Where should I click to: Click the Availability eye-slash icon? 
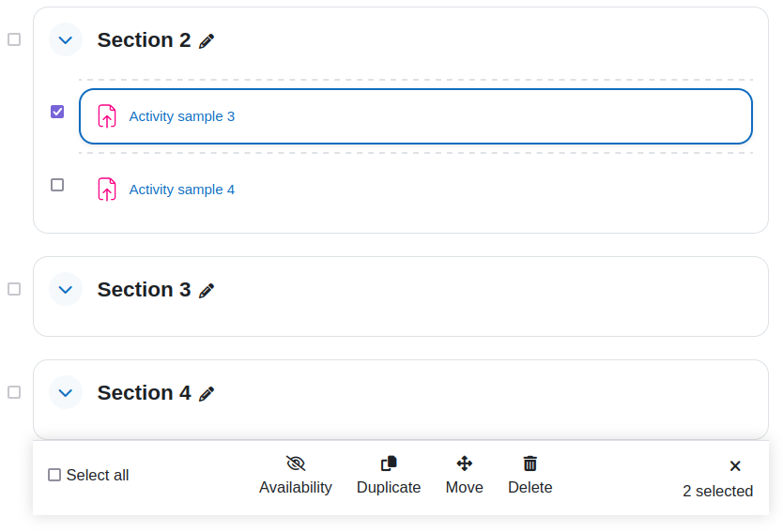(x=296, y=464)
